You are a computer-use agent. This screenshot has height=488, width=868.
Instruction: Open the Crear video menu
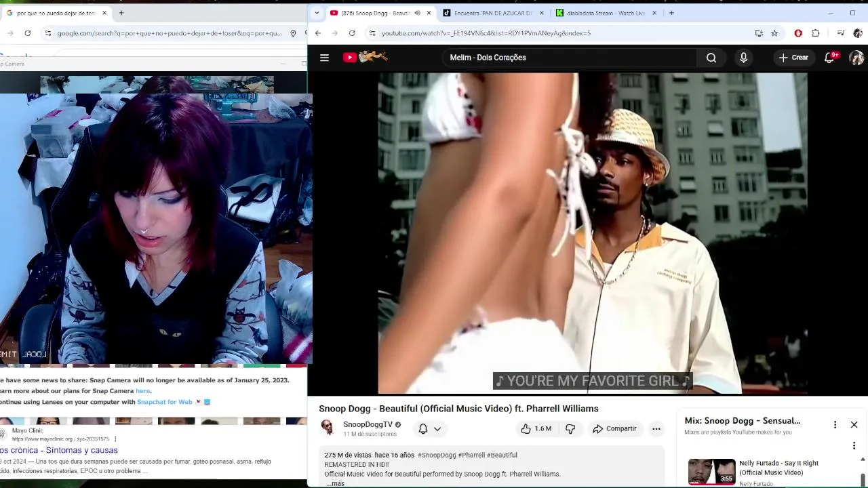click(x=793, y=58)
